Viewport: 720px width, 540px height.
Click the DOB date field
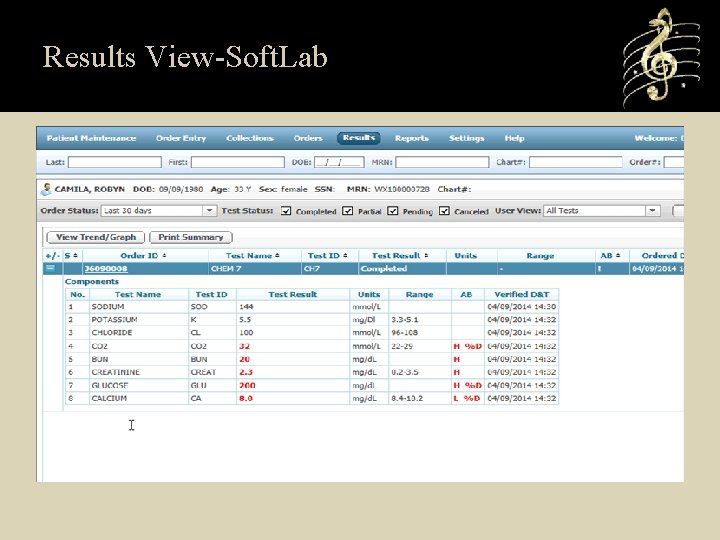click(x=339, y=162)
